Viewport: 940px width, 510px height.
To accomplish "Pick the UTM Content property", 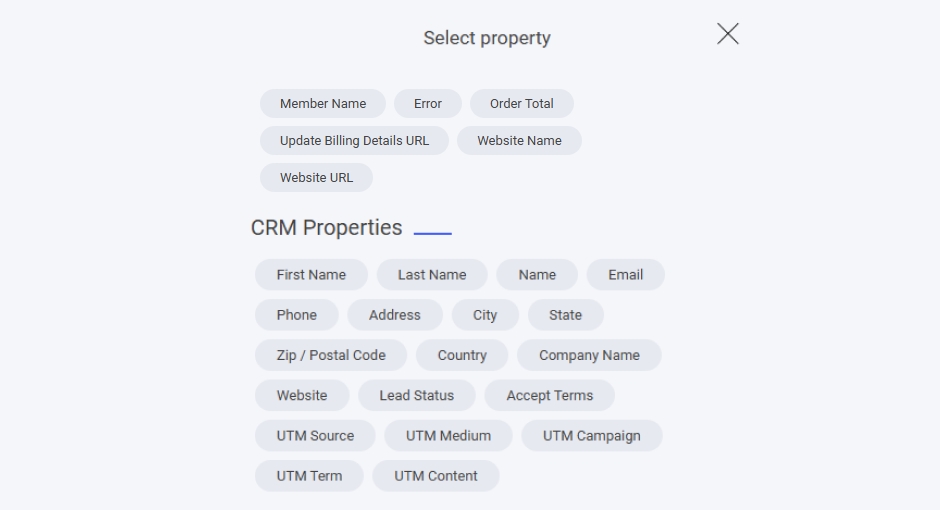I will 435,476.
